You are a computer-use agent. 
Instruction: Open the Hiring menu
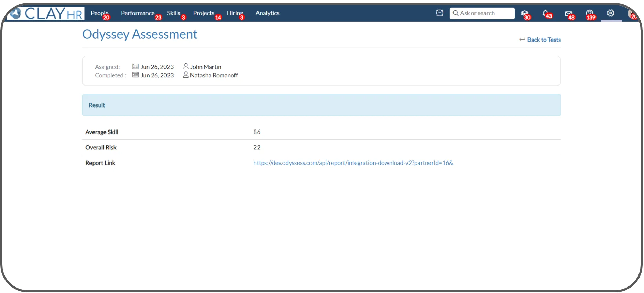tap(235, 13)
